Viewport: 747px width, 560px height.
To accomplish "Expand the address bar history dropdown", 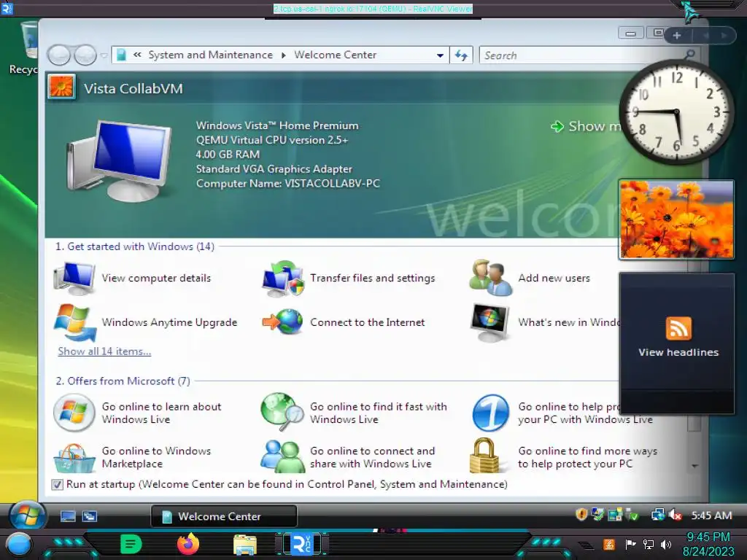I will point(440,55).
